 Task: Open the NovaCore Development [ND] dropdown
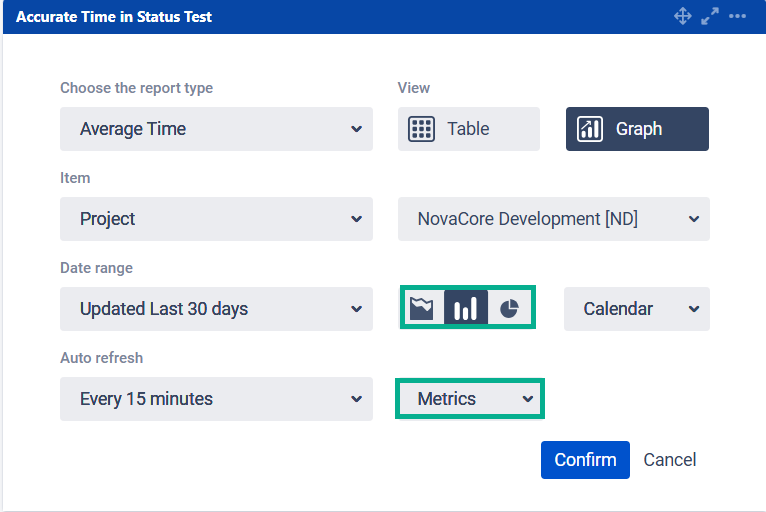pos(553,219)
